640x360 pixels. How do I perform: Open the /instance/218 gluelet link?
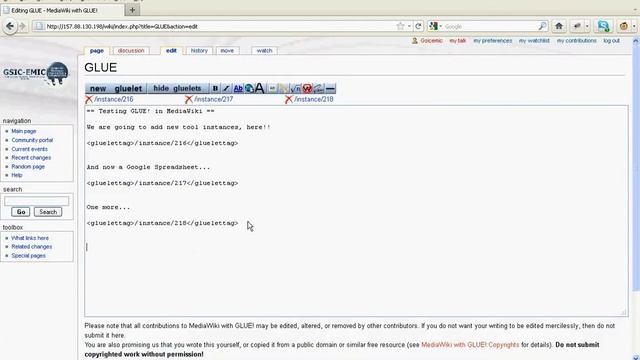point(313,99)
